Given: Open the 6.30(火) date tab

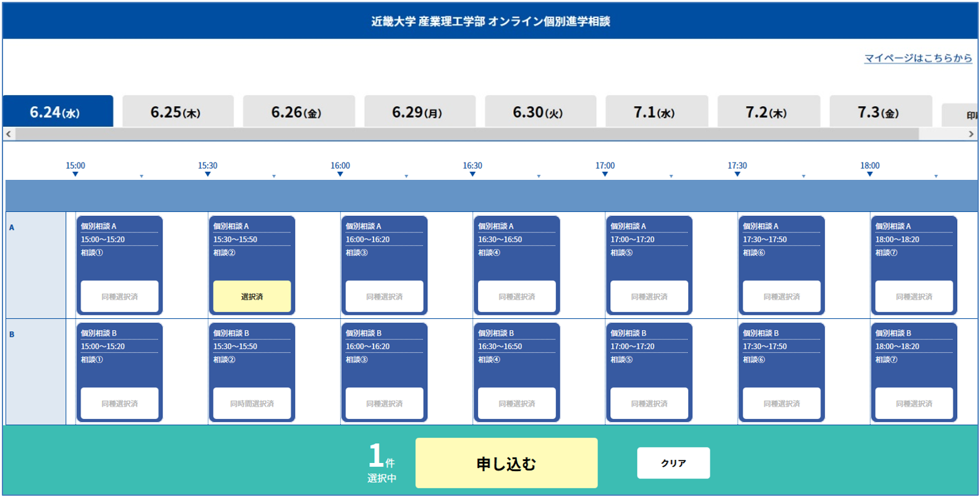Looking at the screenshot, I should [540, 111].
